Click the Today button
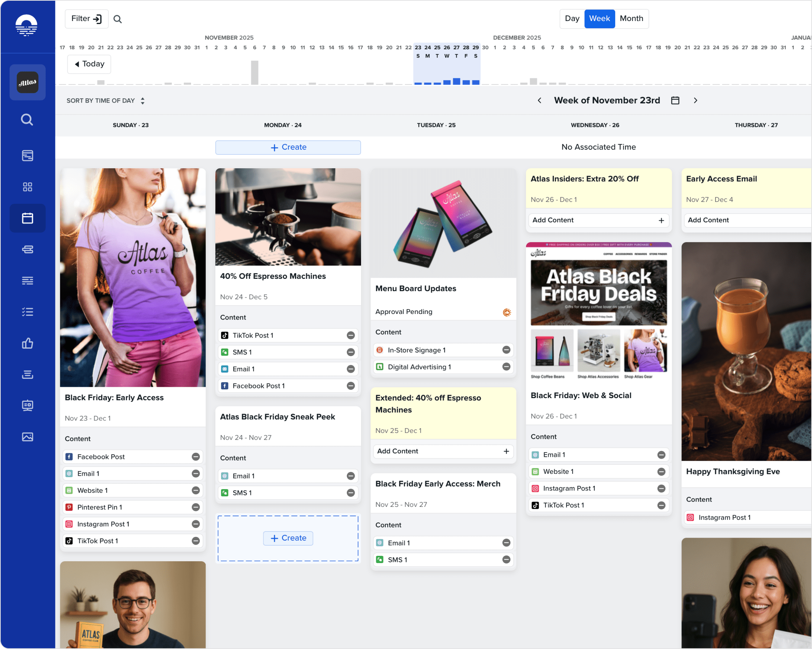 89,64
